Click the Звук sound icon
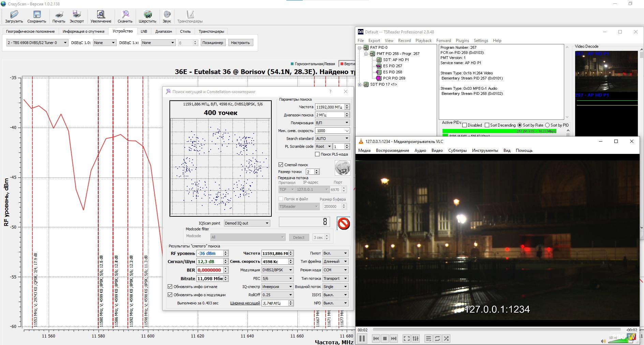The width and height of the screenshot is (644, 345). pos(167,14)
